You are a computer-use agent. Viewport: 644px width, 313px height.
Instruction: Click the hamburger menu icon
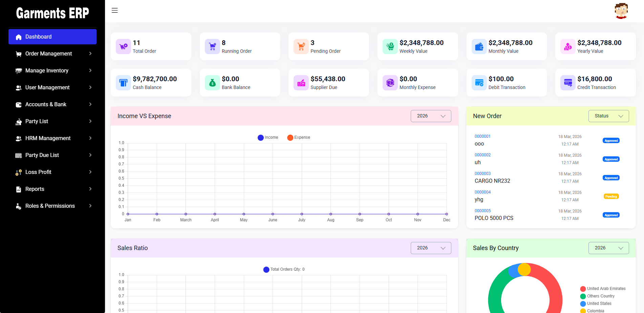[x=115, y=10]
